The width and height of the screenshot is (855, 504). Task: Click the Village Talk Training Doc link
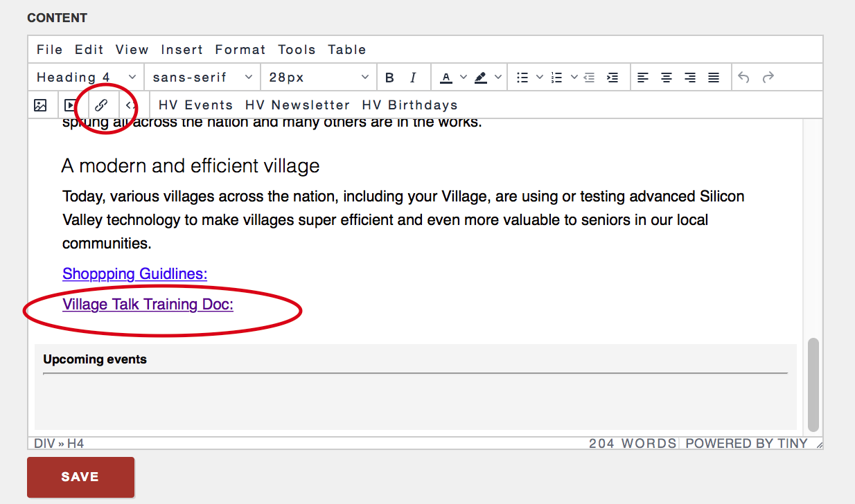pos(148,305)
